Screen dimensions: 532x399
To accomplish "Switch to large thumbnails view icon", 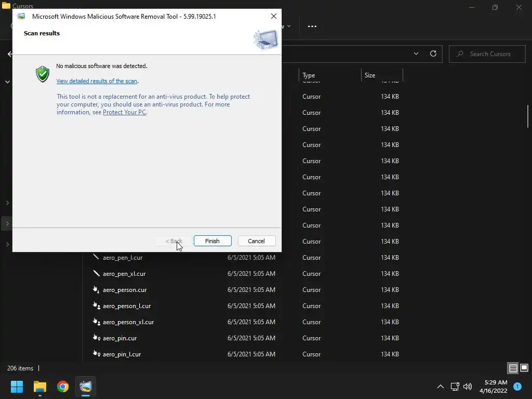I will [x=524, y=368].
